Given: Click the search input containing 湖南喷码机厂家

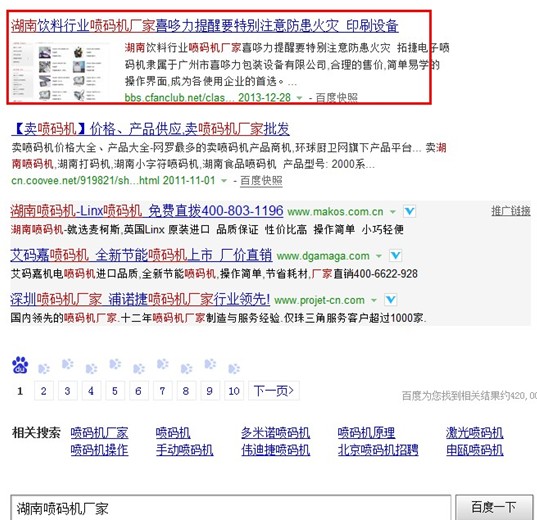Looking at the screenshot, I should point(230,508).
